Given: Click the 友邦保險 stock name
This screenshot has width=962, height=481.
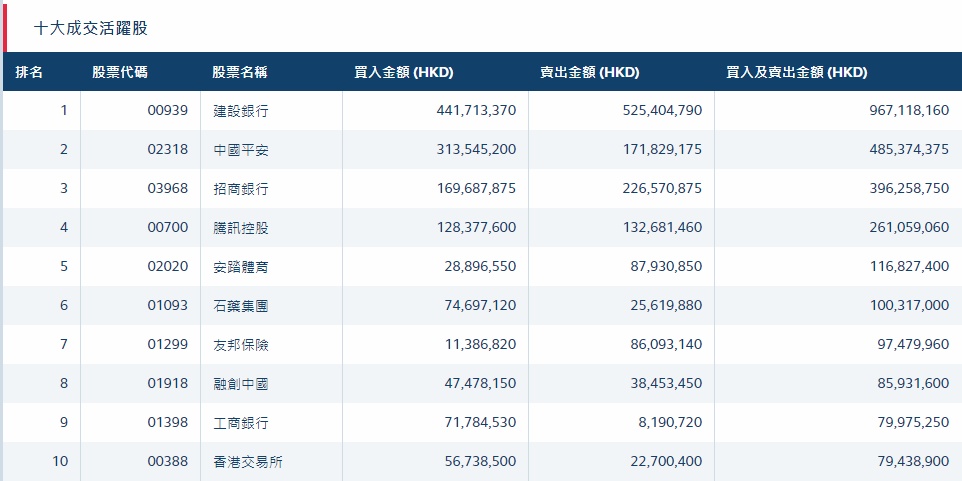Looking at the screenshot, I should coord(241,345).
